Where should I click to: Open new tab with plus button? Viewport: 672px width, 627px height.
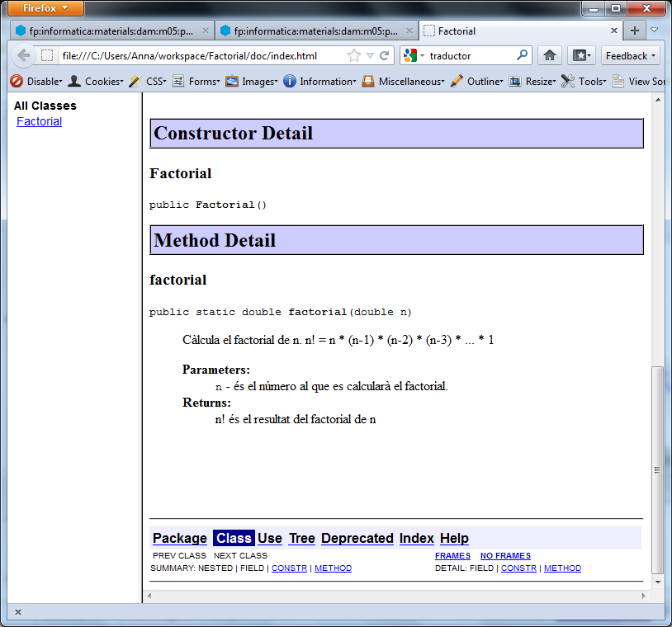pyautogui.click(x=634, y=31)
